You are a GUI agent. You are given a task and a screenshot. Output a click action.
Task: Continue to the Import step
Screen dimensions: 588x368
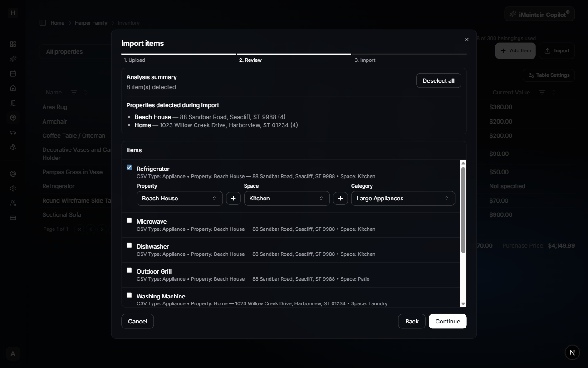click(447, 321)
